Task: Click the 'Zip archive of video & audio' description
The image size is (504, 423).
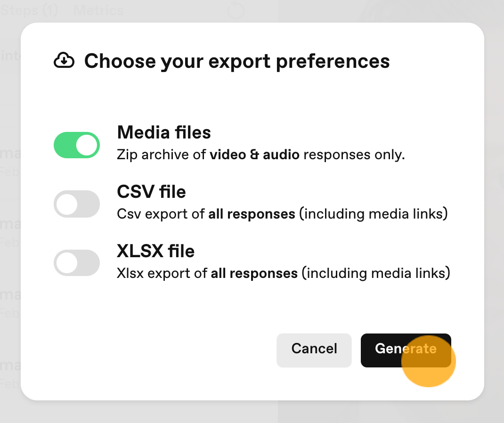Action: coord(260,155)
